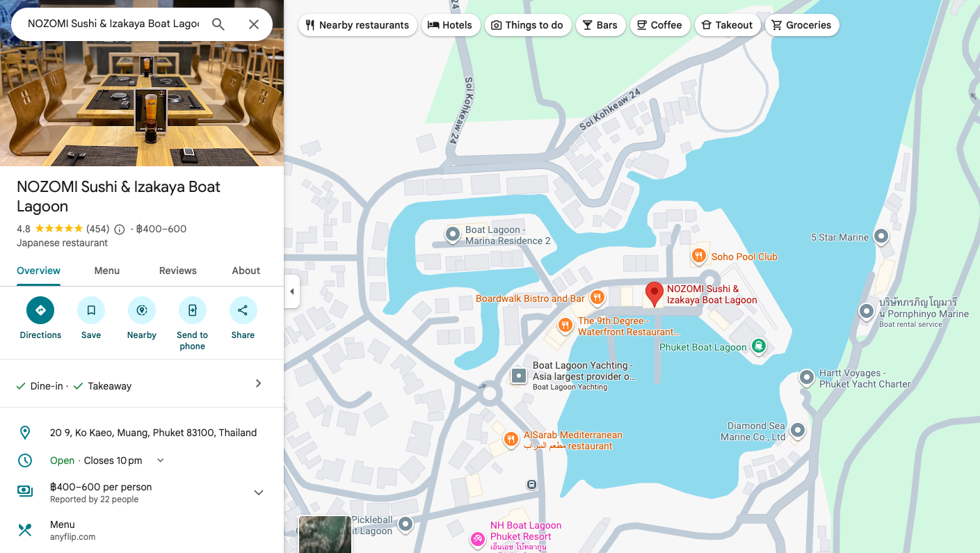
Task: Click Diamond Sea Marine Co. marker
Action: pos(798,431)
